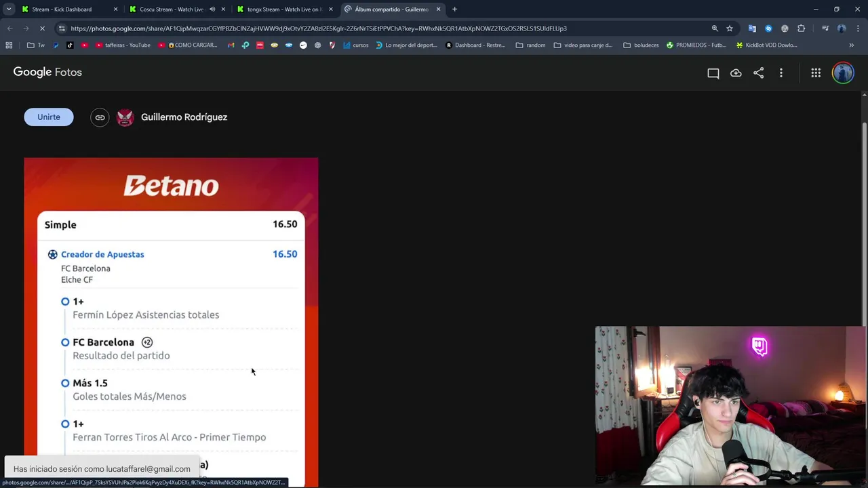Open the Extensions puzzle piece menu
Viewport: 868px width, 488px height.
pos(802,28)
